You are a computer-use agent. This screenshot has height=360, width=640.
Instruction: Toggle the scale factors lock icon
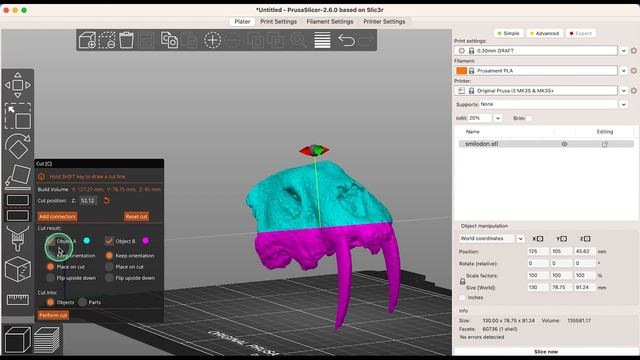point(462,282)
